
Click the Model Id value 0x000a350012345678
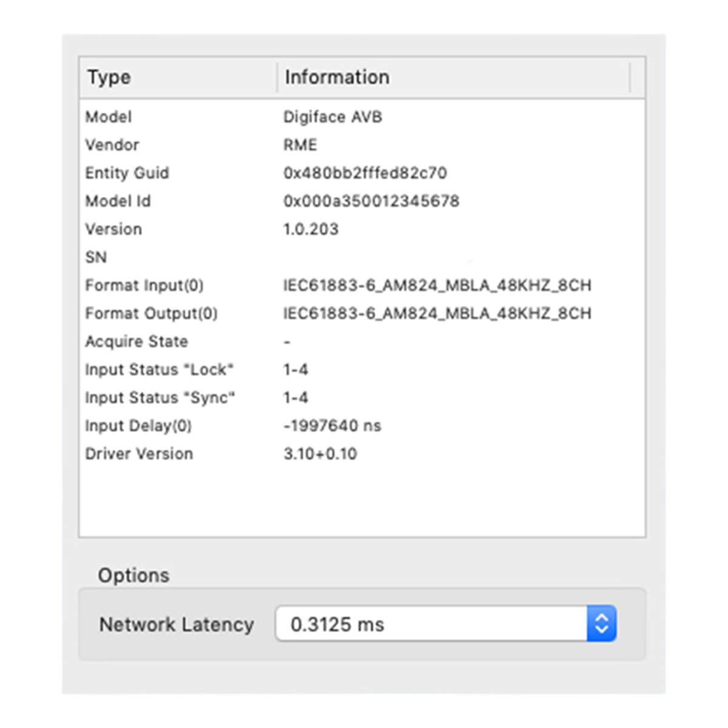[371, 201]
